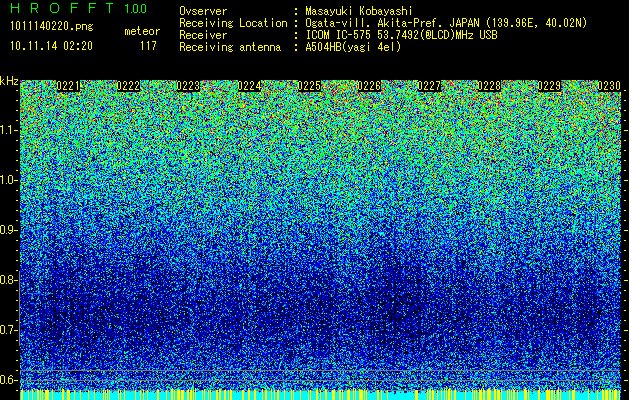
Task: Click the meteor count 117
Action: tap(148, 46)
